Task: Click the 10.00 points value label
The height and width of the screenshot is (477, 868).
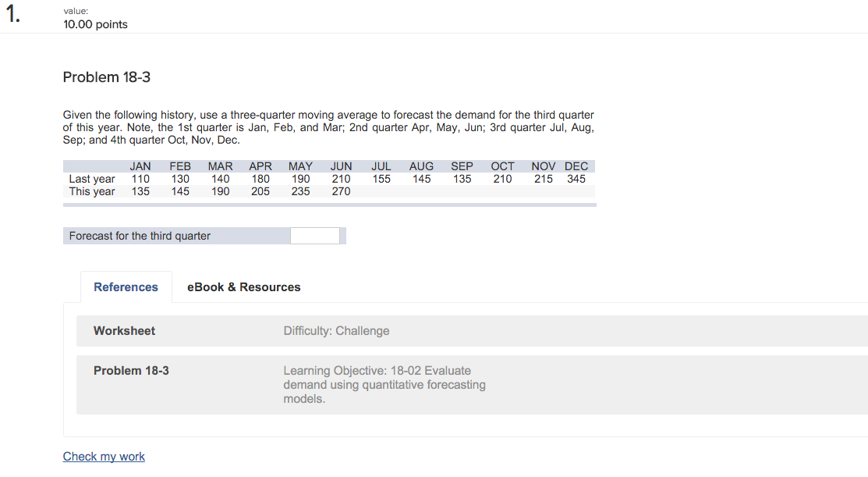Action: (95, 24)
